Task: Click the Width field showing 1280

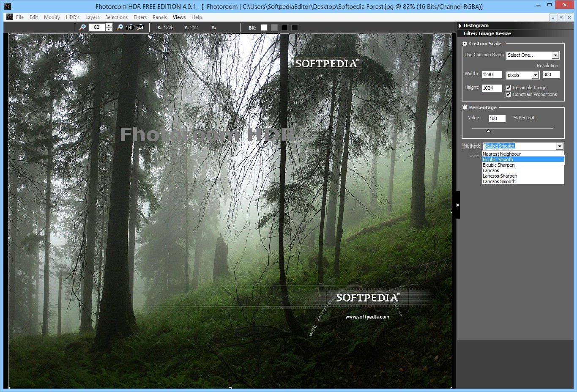Action: tap(492, 74)
